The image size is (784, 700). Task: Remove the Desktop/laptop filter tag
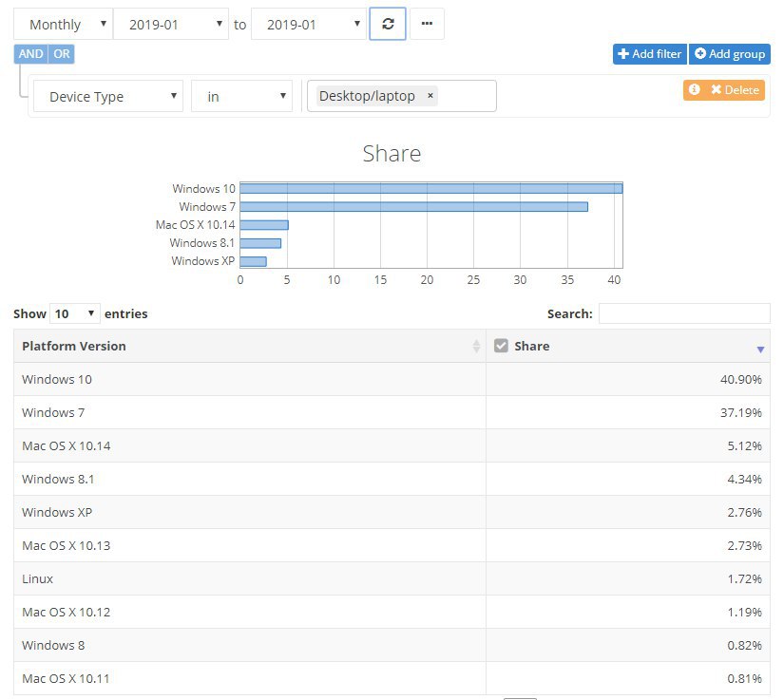pyautogui.click(x=430, y=95)
